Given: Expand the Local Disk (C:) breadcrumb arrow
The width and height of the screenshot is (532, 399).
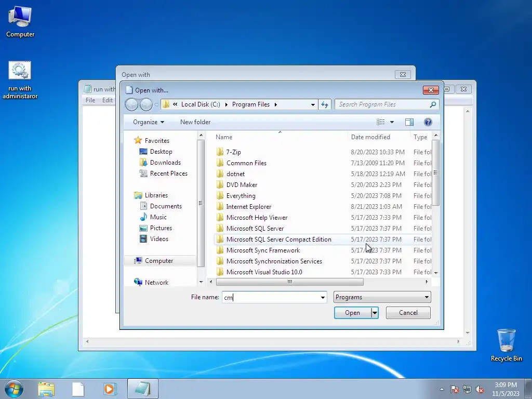Looking at the screenshot, I should coord(227,104).
